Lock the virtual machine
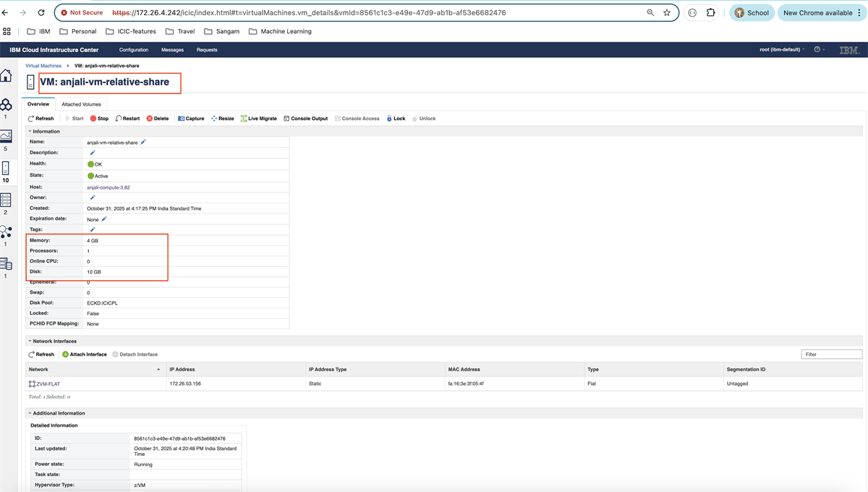This screenshot has width=868, height=492. 396,119
